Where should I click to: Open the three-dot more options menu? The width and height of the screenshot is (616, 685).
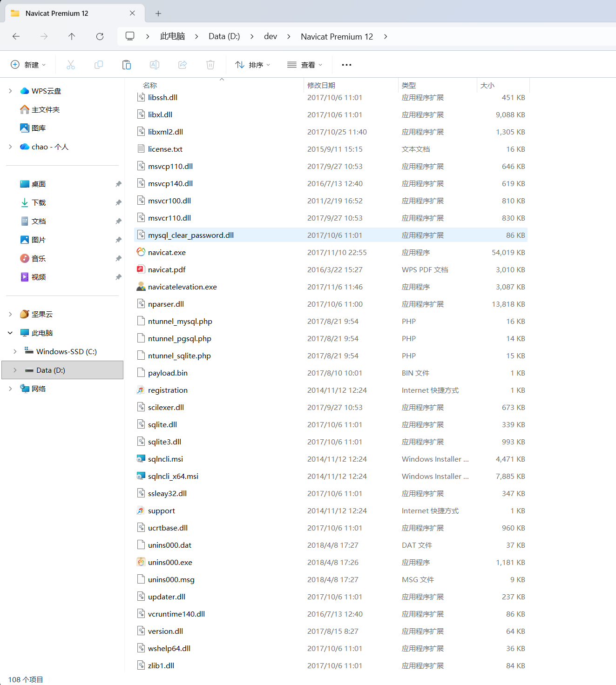pos(346,65)
